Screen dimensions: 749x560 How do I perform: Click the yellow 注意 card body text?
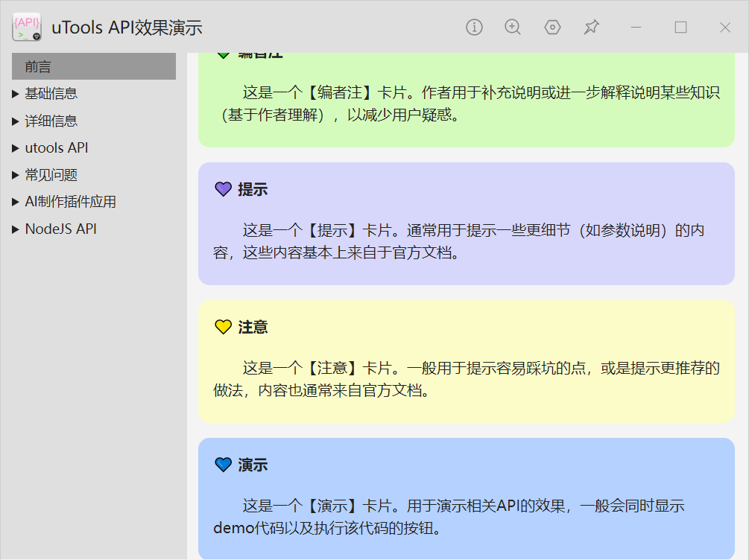[x=467, y=379]
